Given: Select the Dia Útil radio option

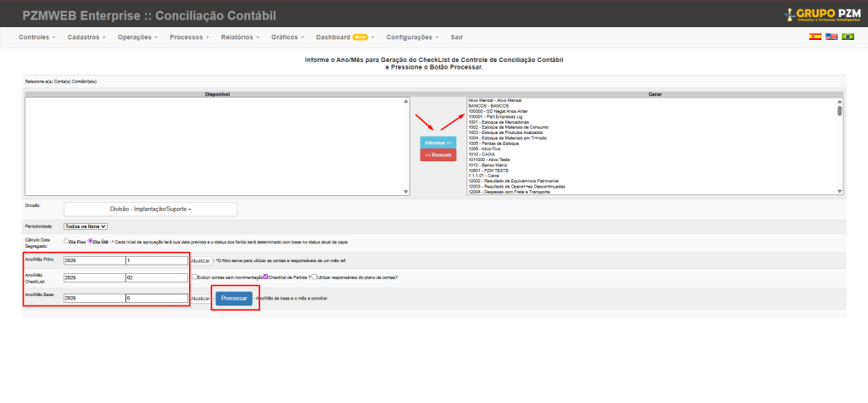Looking at the screenshot, I should click(91, 241).
